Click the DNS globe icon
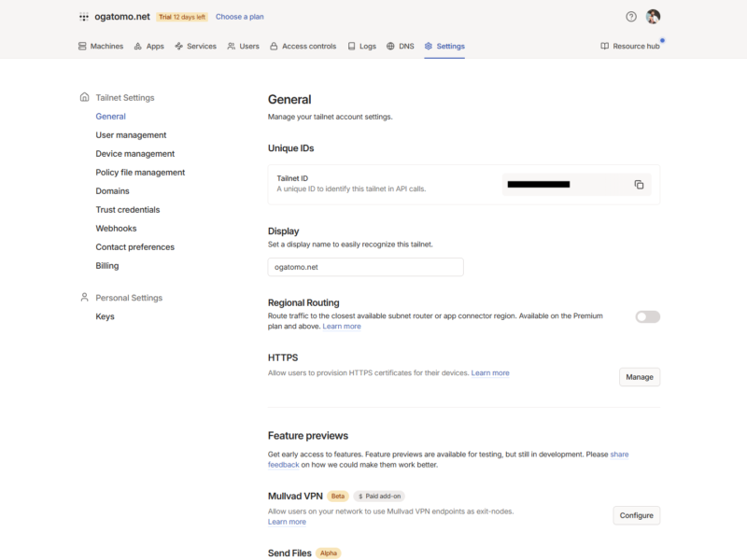 390,46
